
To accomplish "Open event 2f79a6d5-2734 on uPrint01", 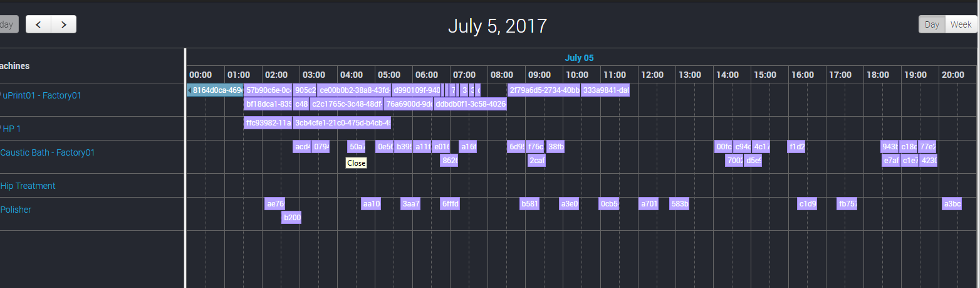I will (x=543, y=90).
